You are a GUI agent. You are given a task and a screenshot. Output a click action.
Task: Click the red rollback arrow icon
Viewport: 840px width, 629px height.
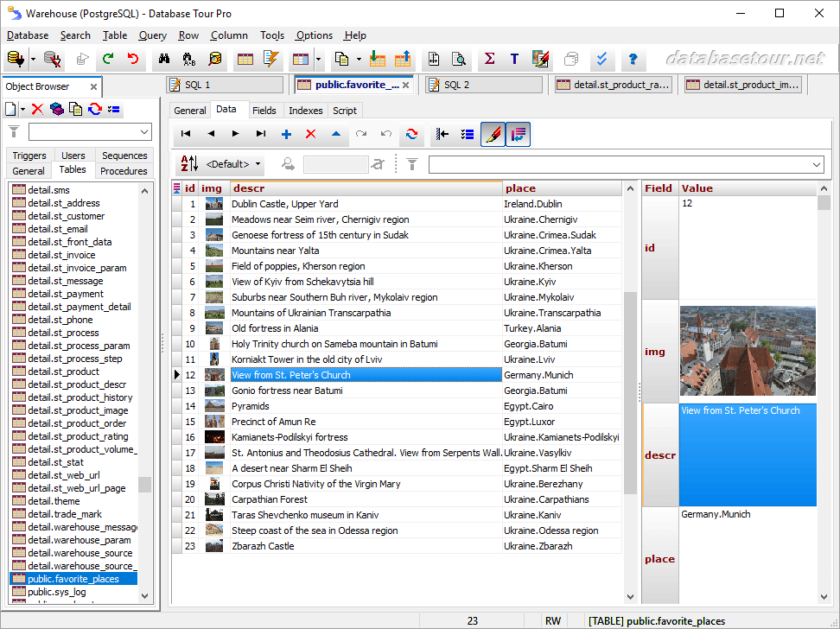[132, 60]
